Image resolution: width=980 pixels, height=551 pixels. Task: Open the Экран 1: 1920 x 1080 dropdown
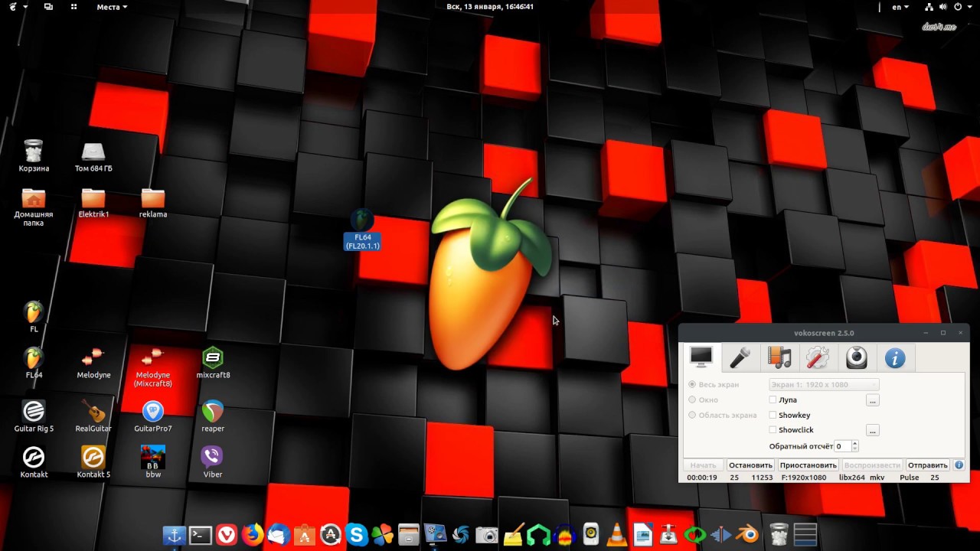(824, 384)
